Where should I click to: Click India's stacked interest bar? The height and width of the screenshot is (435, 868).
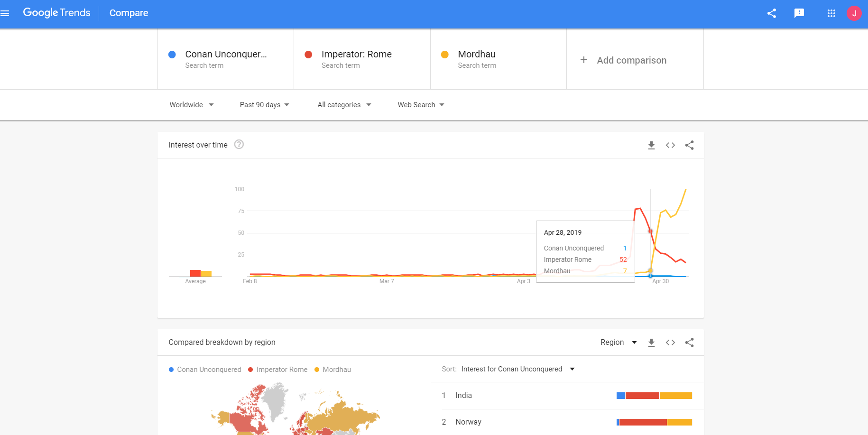pos(654,396)
